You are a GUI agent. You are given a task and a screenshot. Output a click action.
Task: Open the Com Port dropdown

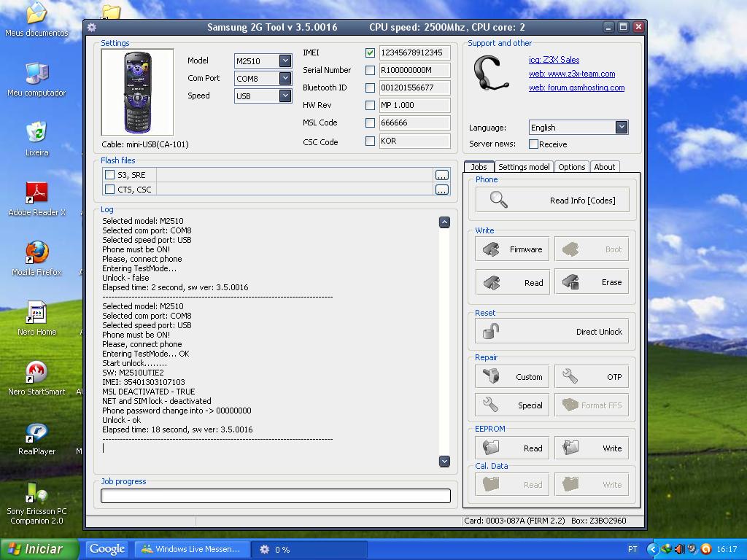285,78
